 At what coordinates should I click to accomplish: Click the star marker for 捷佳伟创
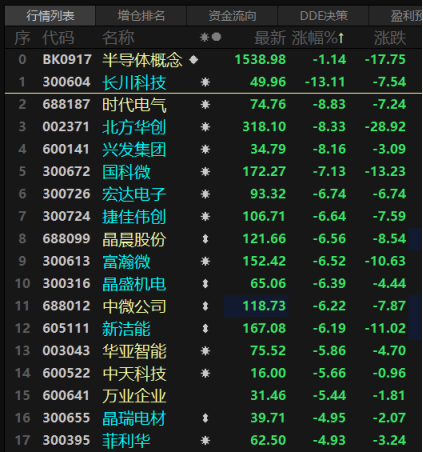[x=205, y=216]
